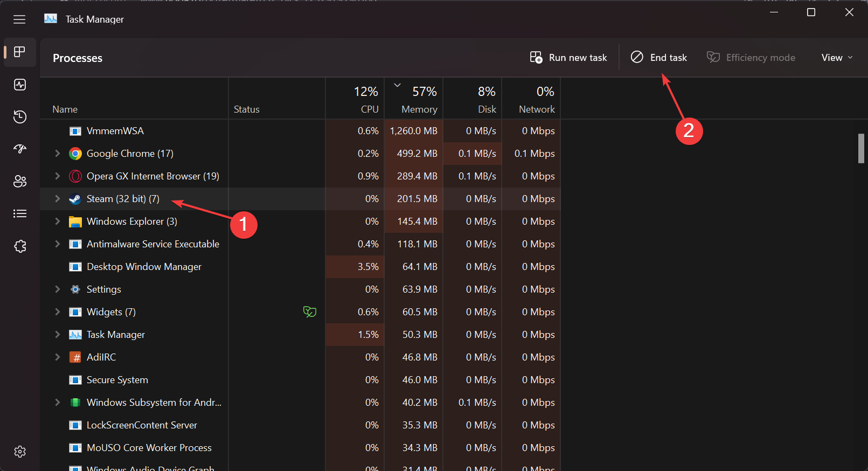Click Run new task button
The width and height of the screenshot is (868, 471).
tap(568, 58)
